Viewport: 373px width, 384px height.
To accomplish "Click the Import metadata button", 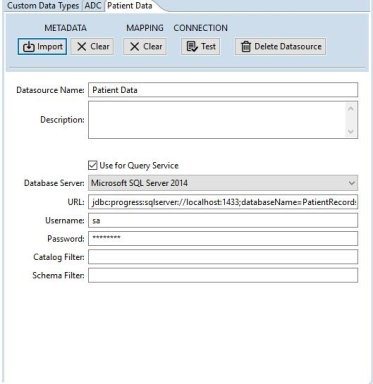I will coord(42,47).
